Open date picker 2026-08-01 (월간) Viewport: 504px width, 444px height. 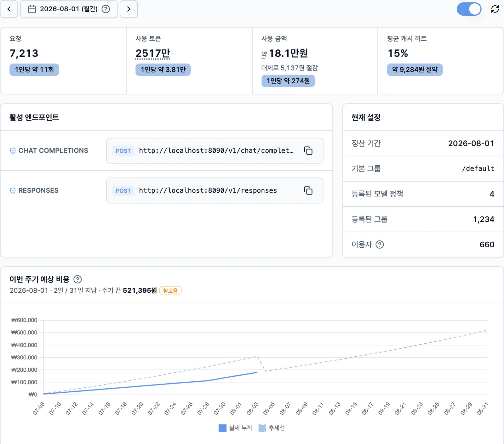point(69,9)
